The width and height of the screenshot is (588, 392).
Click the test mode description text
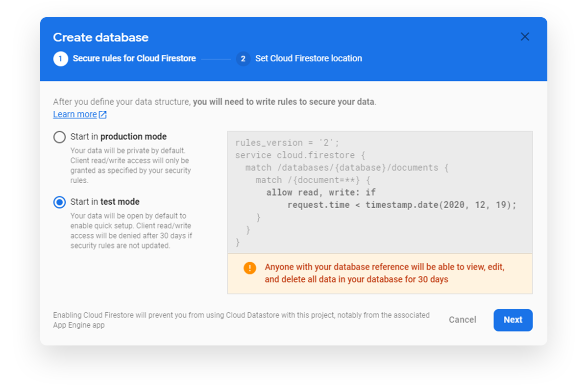click(x=131, y=231)
